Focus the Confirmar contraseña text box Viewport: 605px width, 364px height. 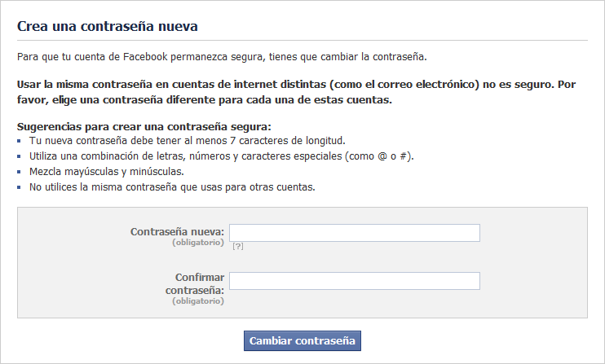click(355, 281)
